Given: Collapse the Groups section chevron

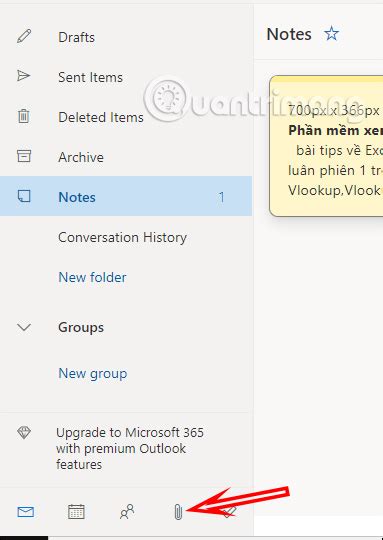Looking at the screenshot, I should coord(24,327).
